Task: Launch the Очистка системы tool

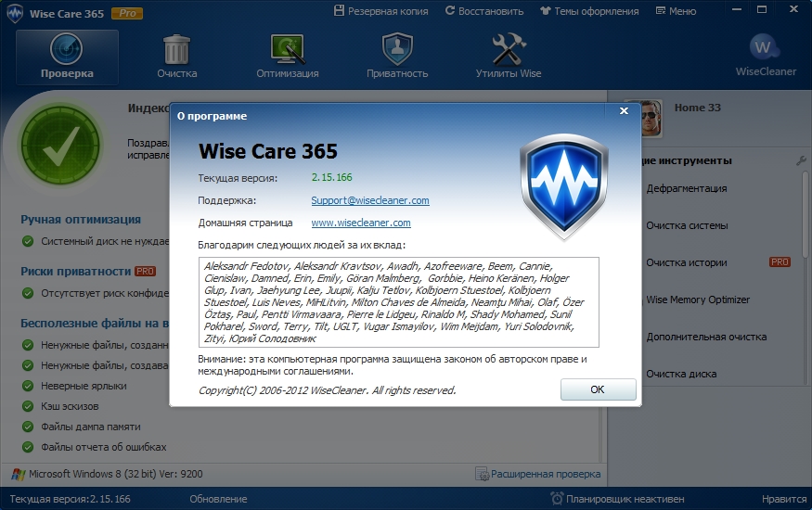Action: (x=687, y=225)
